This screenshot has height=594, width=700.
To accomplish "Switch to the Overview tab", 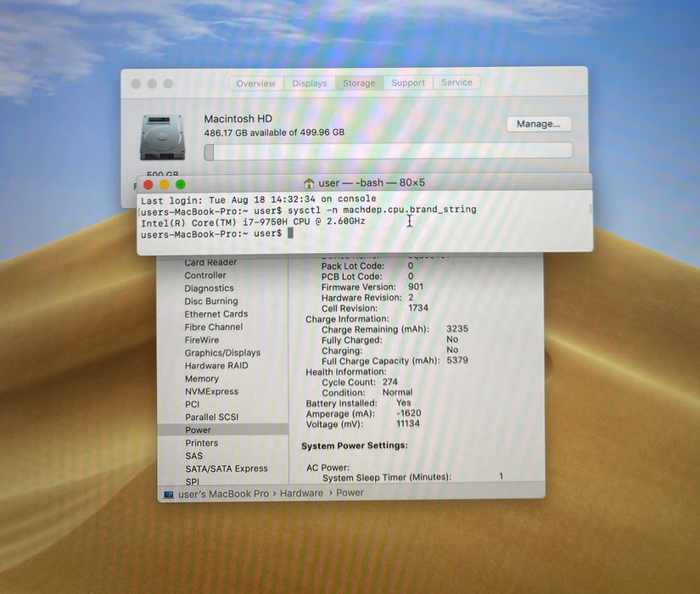I will coord(256,83).
